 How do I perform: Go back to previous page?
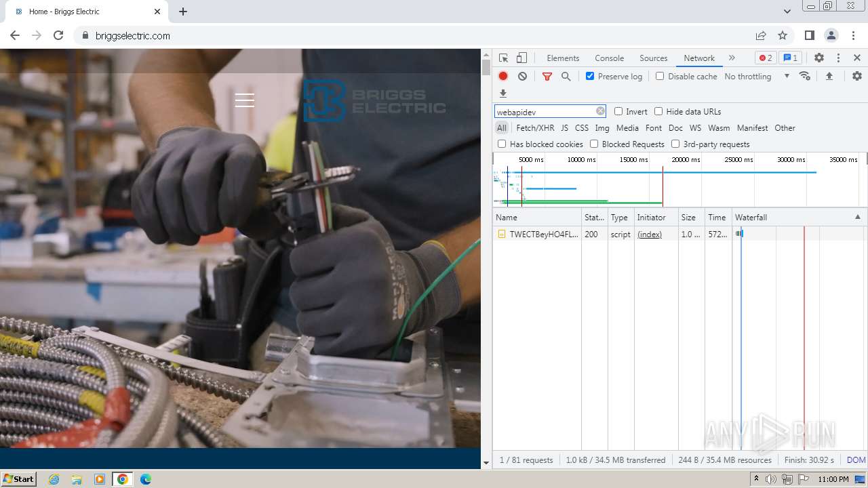[15, 35]
